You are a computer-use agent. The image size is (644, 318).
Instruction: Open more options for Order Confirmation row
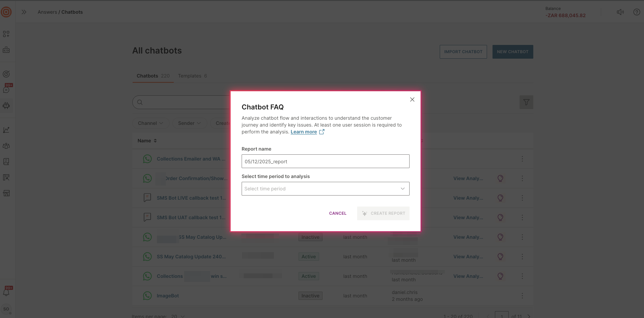point(522,178)
